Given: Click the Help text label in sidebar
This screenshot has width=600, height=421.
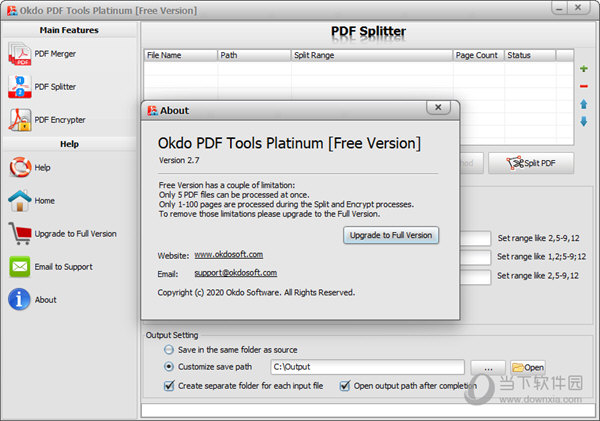Looking at the screenshot, I should pyautogui.click(x=42, y=168).
